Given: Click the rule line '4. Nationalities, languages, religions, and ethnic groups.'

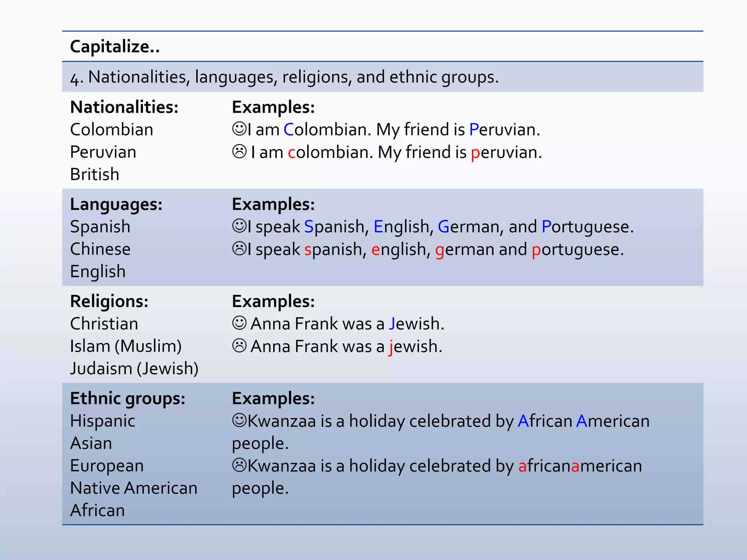Looking at the screenshot, I should (285, 77).
